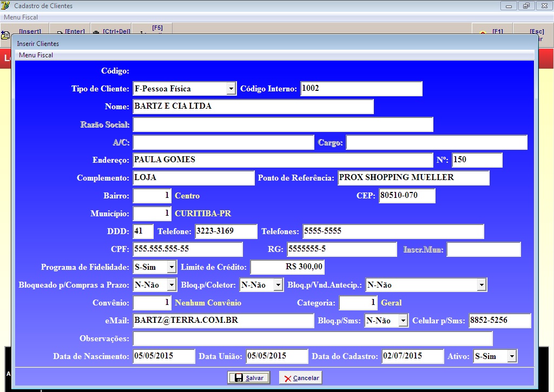Click the [Enter] toolbar button
This screenshot has height=392, width=554.
coord(71,31)
